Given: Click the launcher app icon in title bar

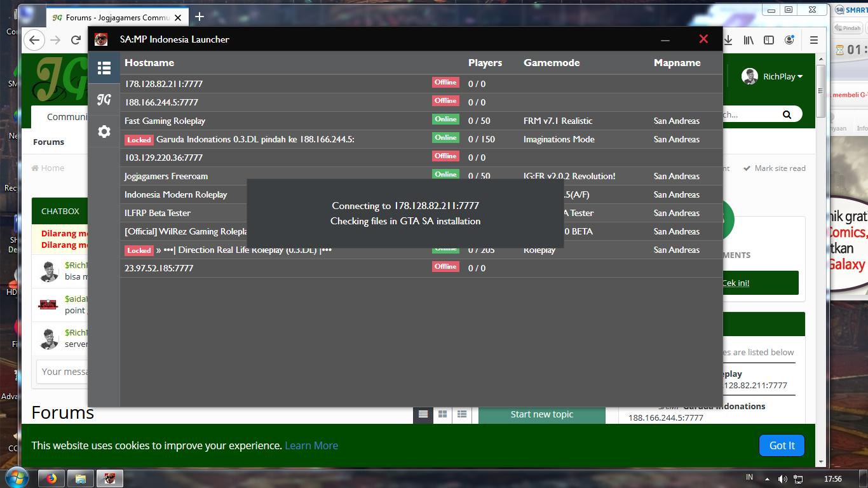Looking at the screenshot, I should [x=101, y=39].
